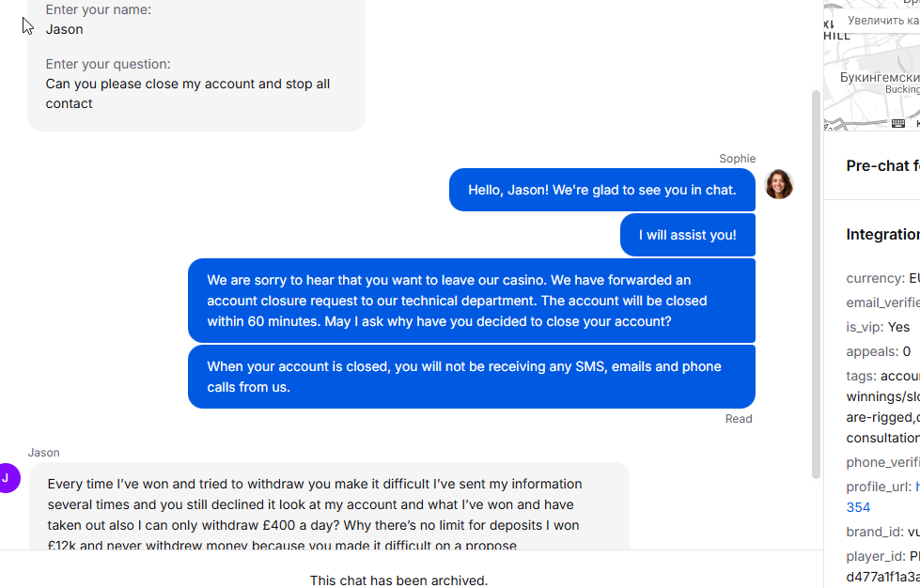
Task: Click the Увеличить карту map link
Action: click(883, 21)
